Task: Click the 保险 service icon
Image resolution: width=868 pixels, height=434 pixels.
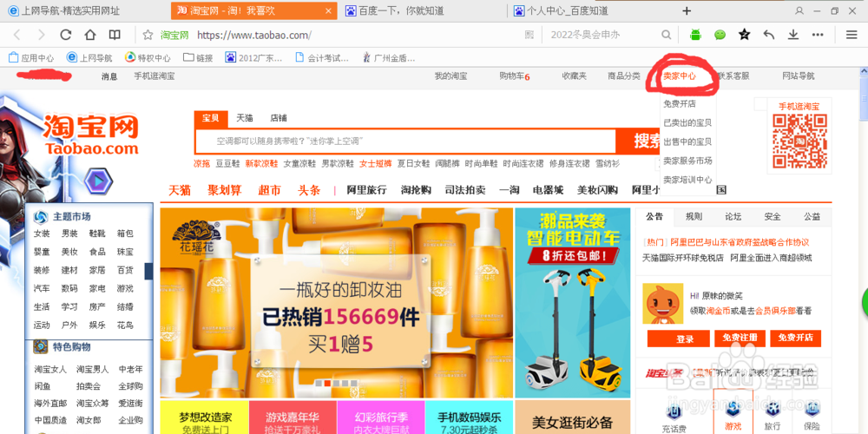Action: tap(812, 415)
